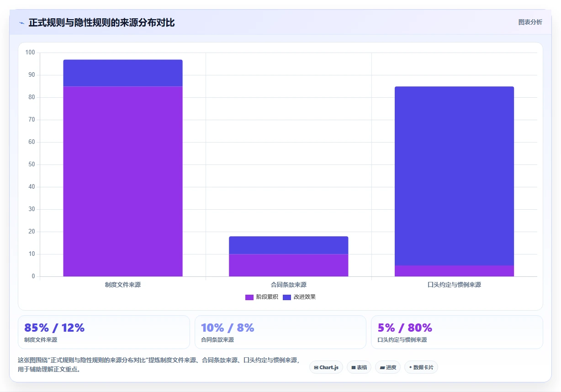This screenshot has width=561, height=392.
Task: Click blue bar segment for 合同条款来源
Action: (x=289, y=245)
